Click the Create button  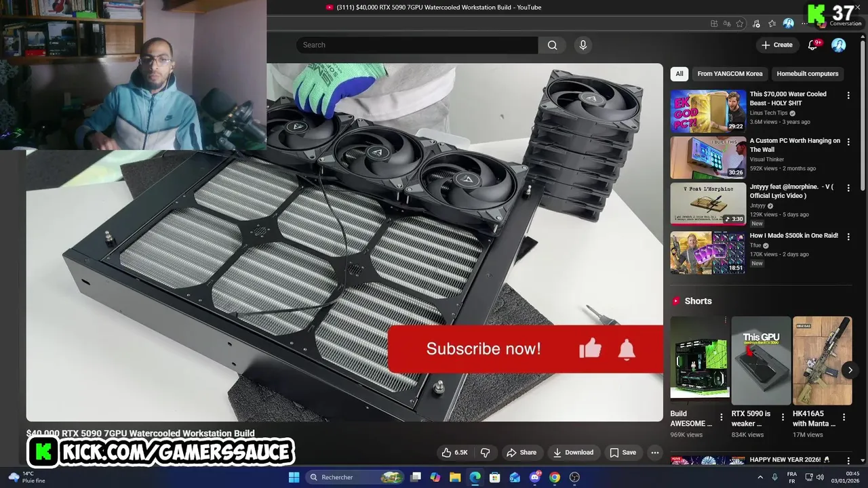coord(777,45)
